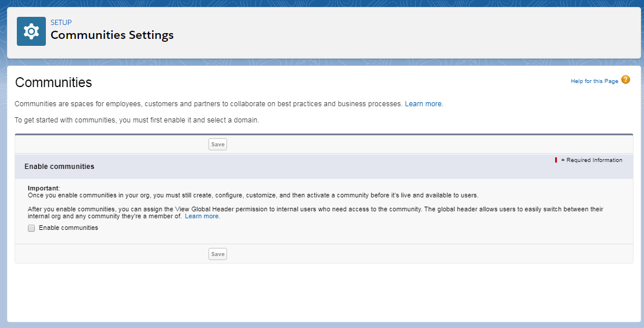Follow Learn more link about global header
Screen dimensions: 644x328
pos(202,216)
